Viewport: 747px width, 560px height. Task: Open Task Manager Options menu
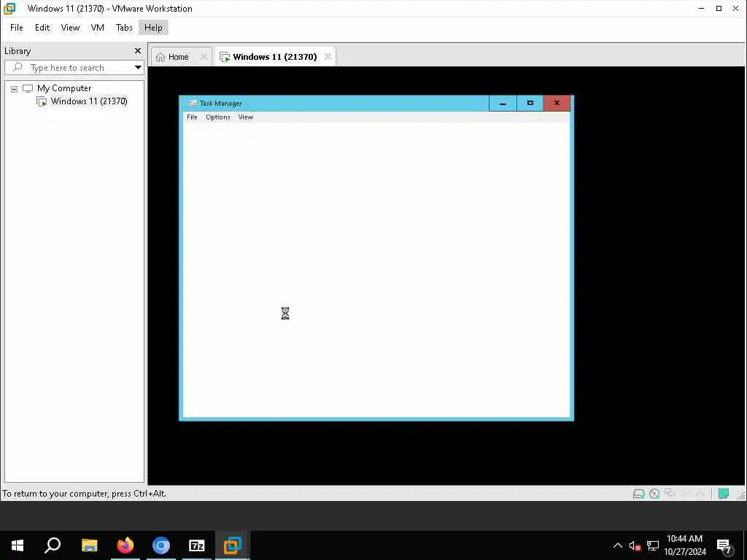217,117
